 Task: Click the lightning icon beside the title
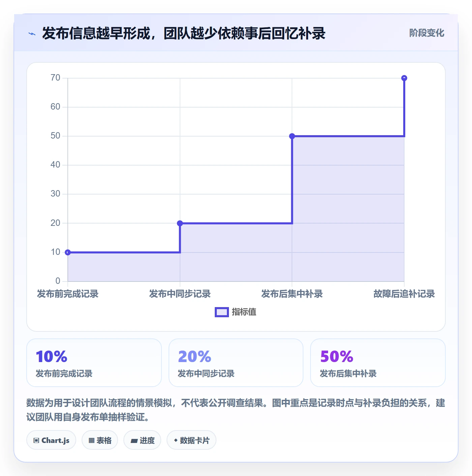coord(32,34)
